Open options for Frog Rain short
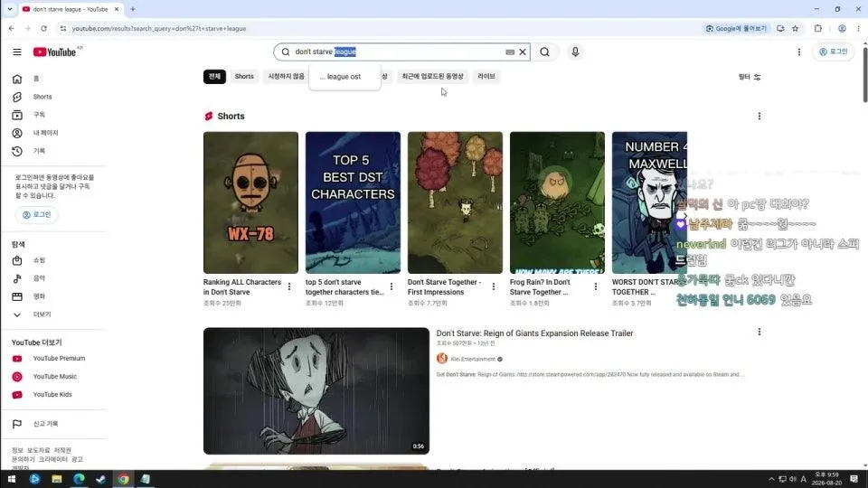Screen dimensions: 868x488 (596, 286)
